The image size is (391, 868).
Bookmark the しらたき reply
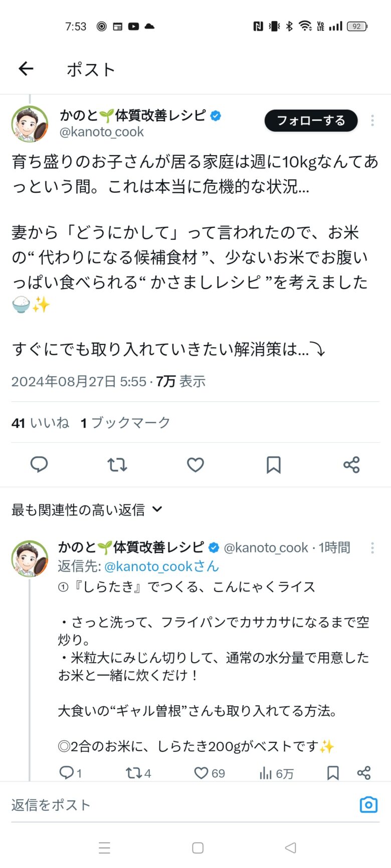coord(333,773)
